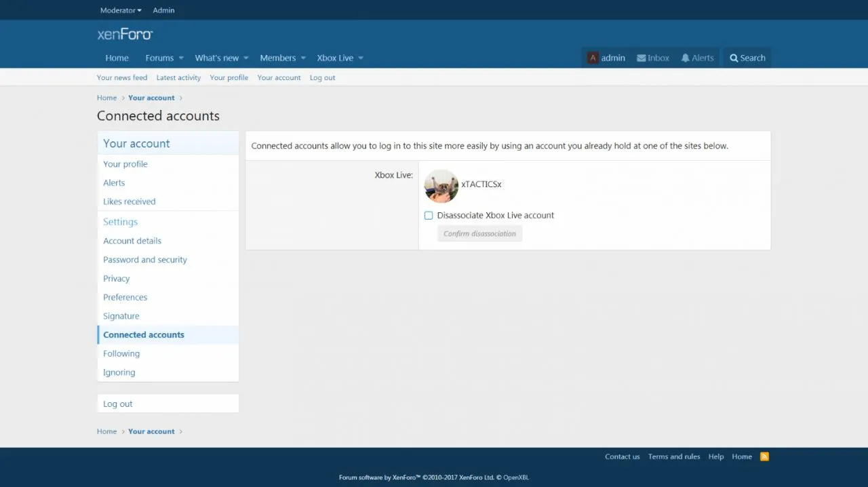Click the Admin link in top bar

pyautogui.click(x=163, y=10)
